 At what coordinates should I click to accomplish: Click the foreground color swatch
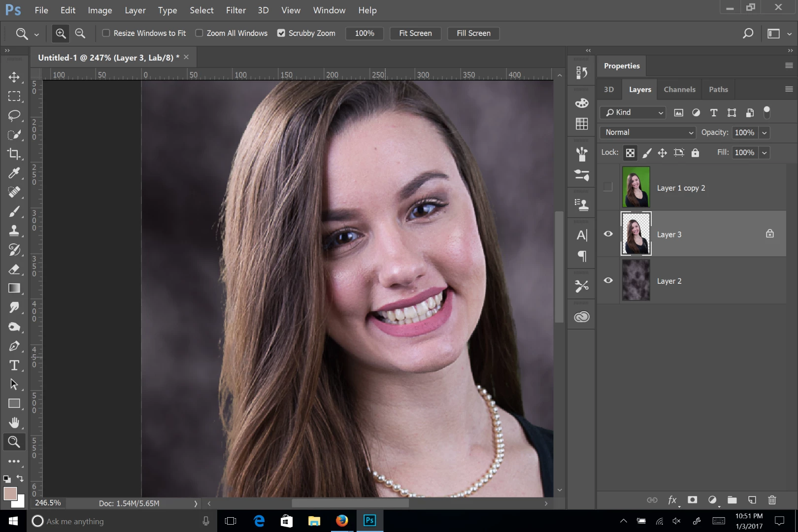click(10, 493)
